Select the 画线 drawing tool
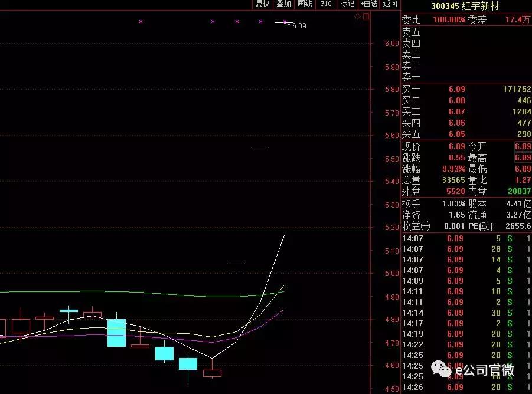 point(305,4)
